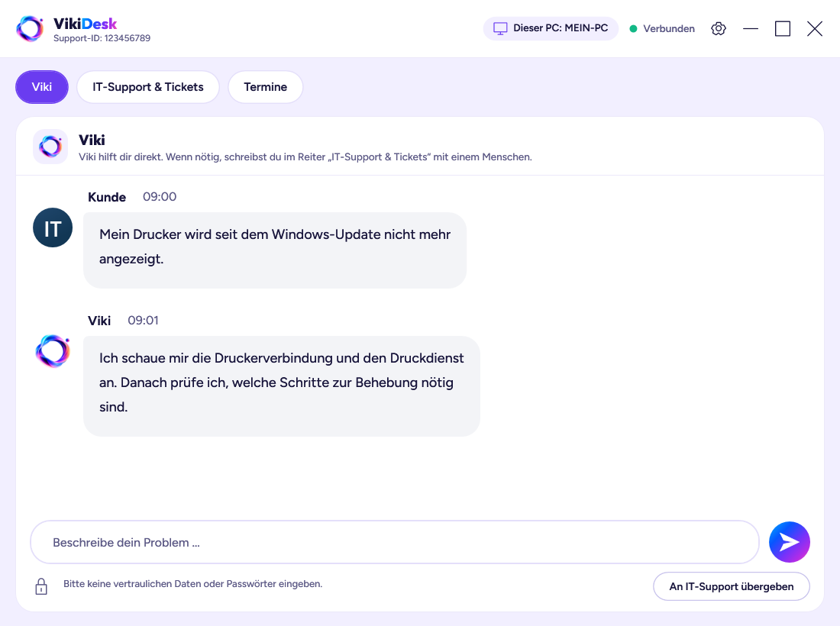
Task: Click Viki's reply about Druckerverbindung
Action: pos(282,386)
